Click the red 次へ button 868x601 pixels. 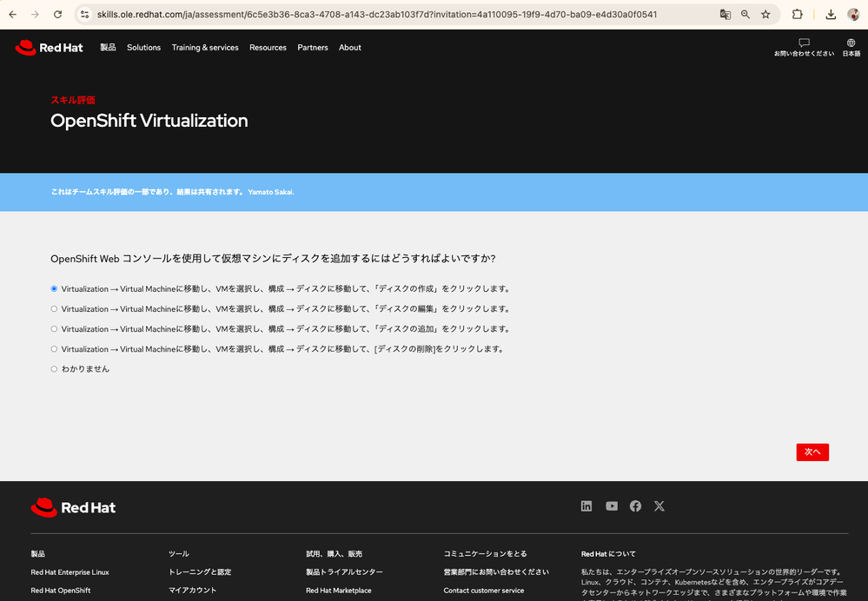(812, 452)
